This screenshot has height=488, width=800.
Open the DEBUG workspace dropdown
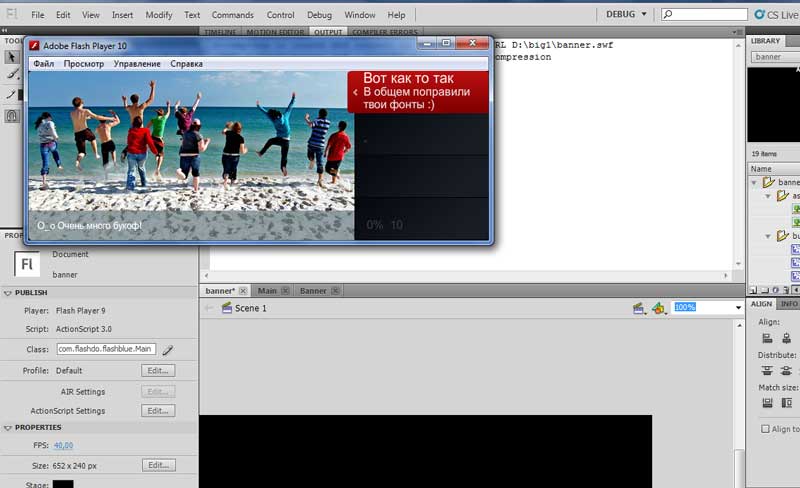[x=626, y=14]
